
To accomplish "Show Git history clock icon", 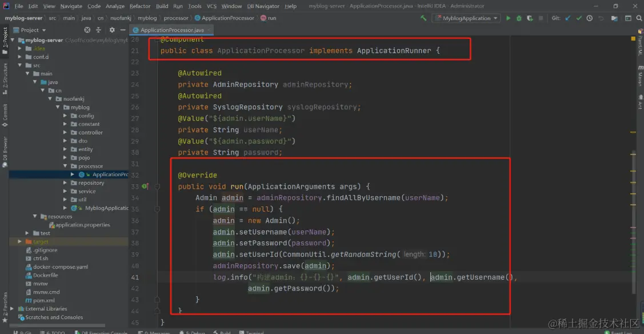I will (x=589, y=18).
